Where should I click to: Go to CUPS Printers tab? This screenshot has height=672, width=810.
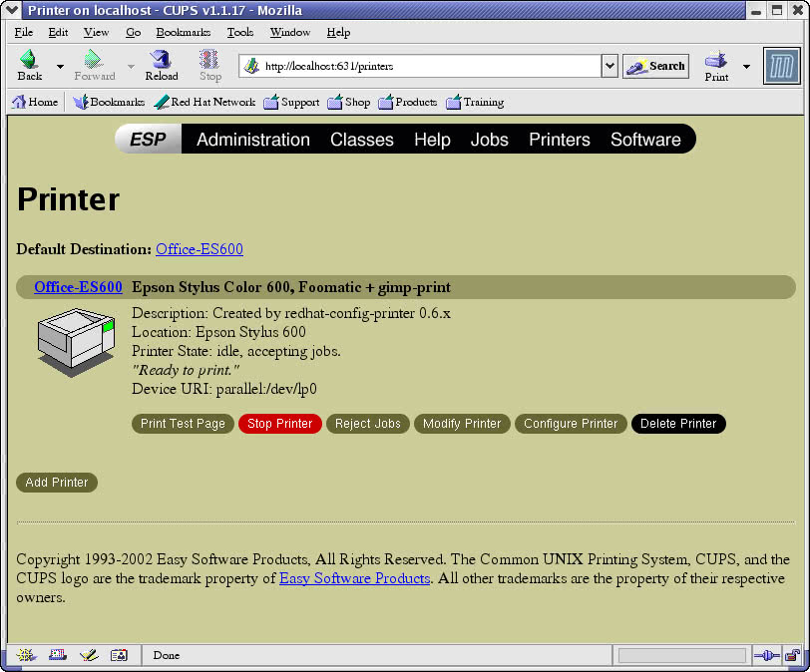tap(560, 140)
